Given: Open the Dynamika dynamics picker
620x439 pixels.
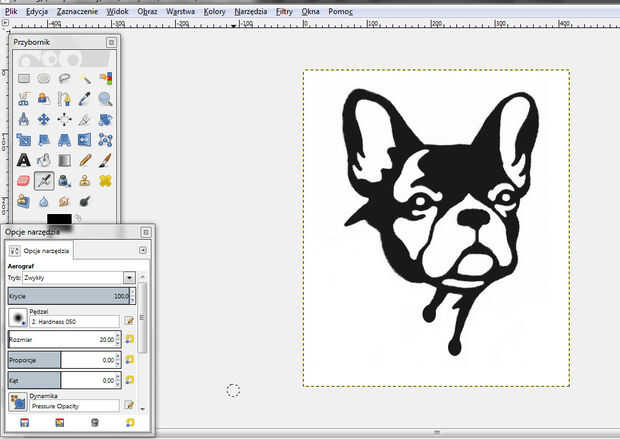Looking at the screenshot, I should (19, 402).
